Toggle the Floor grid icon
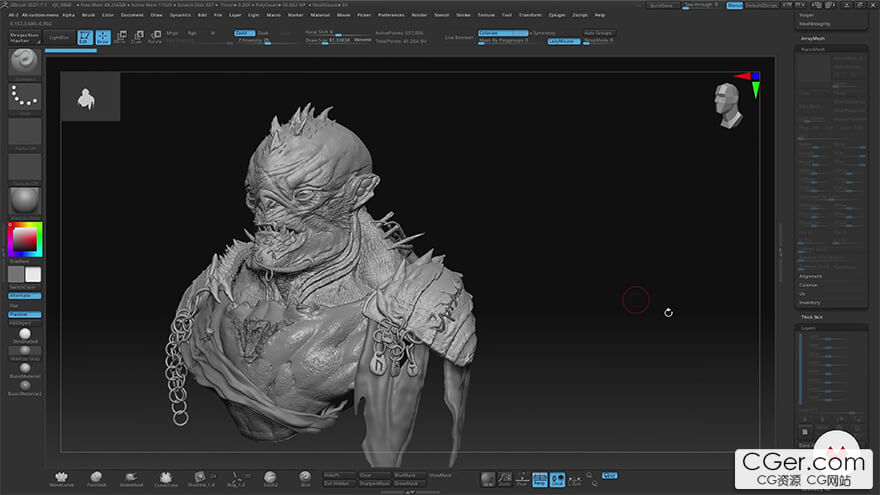 click(522, 479)
